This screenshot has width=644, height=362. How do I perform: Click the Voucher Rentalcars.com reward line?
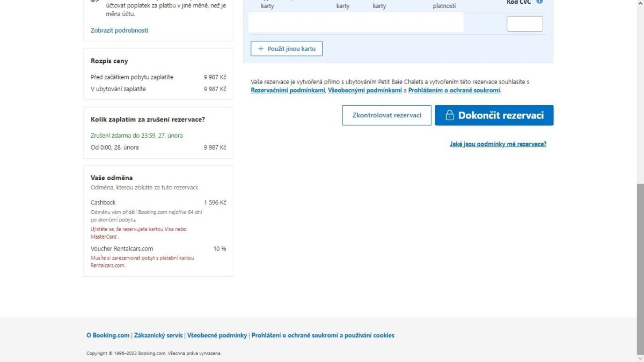point(122,249)
